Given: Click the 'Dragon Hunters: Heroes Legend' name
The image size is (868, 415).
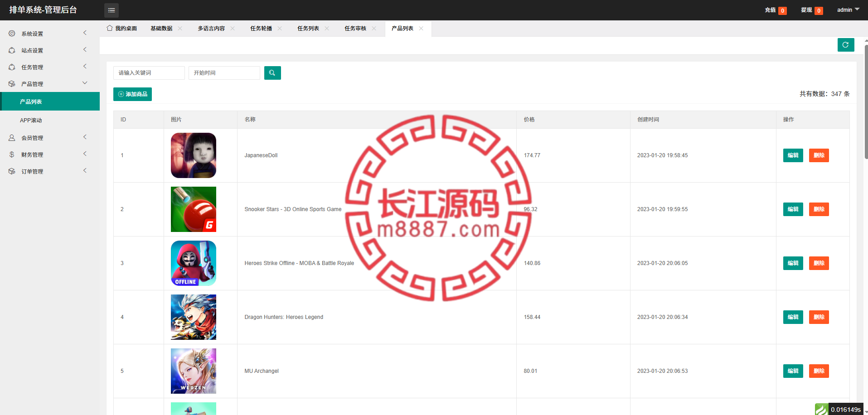Looking at the screenshot, I should [284, 317].
